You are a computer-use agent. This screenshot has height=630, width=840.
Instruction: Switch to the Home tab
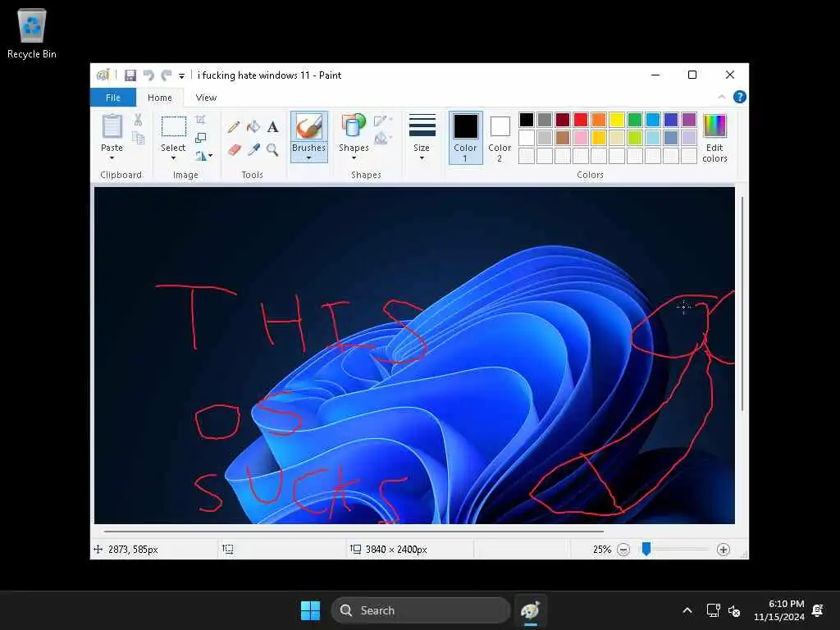pyautogui.click(x=160, y=98)
